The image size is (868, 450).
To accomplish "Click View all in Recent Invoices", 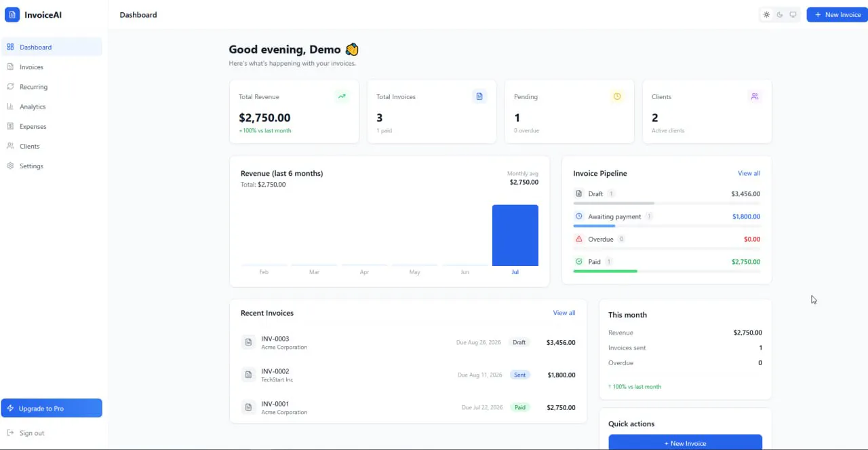I will pos(564,313).
